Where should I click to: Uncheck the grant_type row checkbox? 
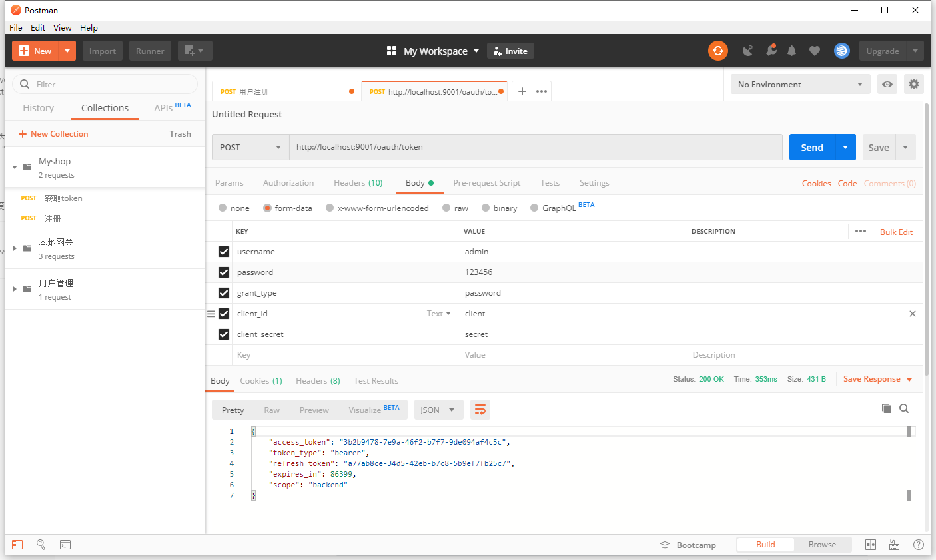pyautogui.click(x=224, y=293)
